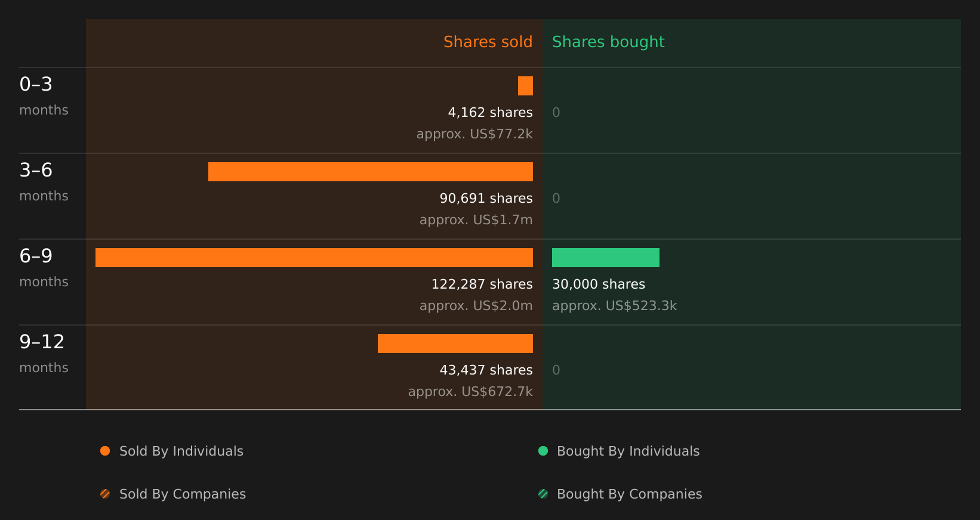Viewport: 980px width, 520px height.
Task: Select the 9–12 months orange sold bar
Action: click(455, 343)
